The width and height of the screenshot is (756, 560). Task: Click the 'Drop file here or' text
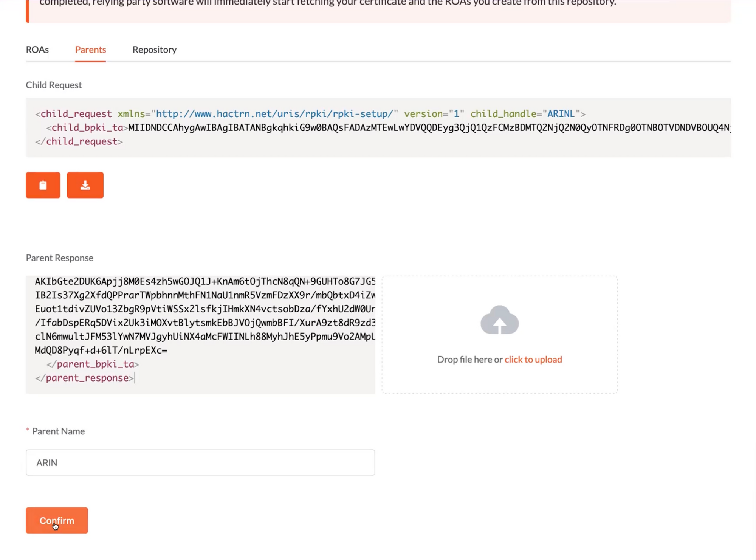point(469,359)
